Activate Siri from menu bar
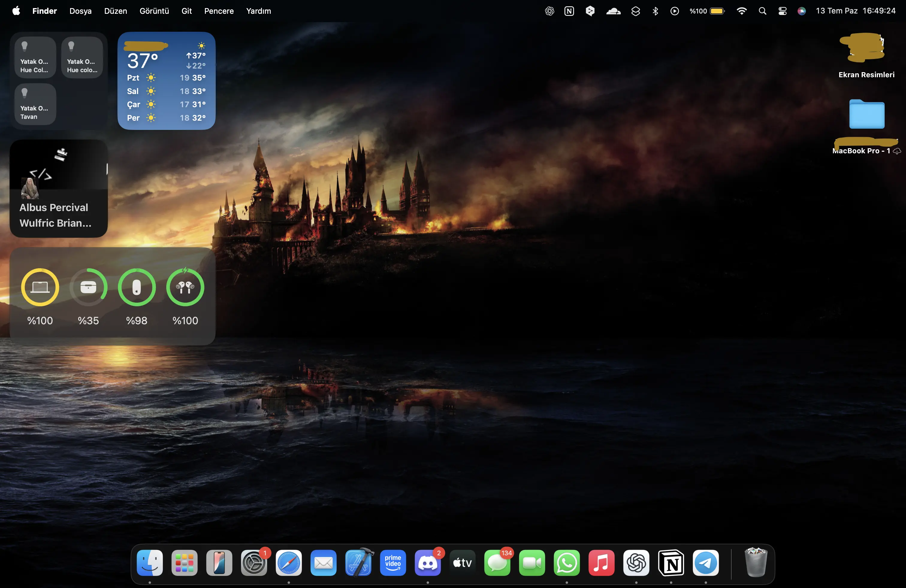 point(802,11)
